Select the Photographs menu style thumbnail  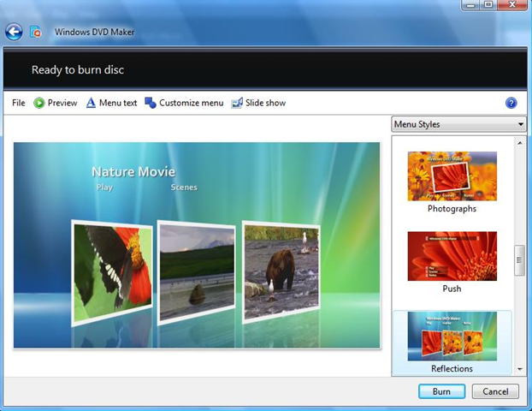[x=452, y=176]
